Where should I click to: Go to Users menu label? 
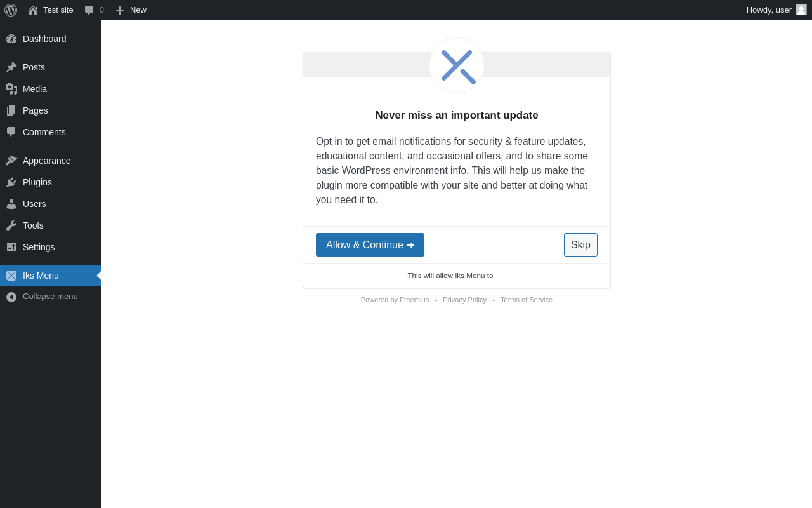point(34,204)
